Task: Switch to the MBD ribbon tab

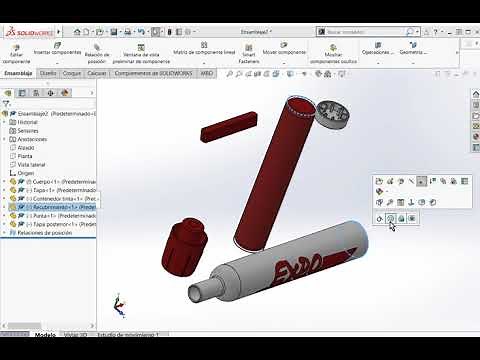Action: pyautogui.click(x=206, y=73)
